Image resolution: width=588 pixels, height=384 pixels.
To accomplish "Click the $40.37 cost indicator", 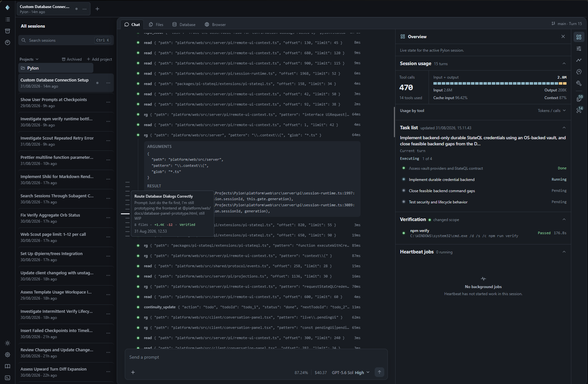I will 320,373.
